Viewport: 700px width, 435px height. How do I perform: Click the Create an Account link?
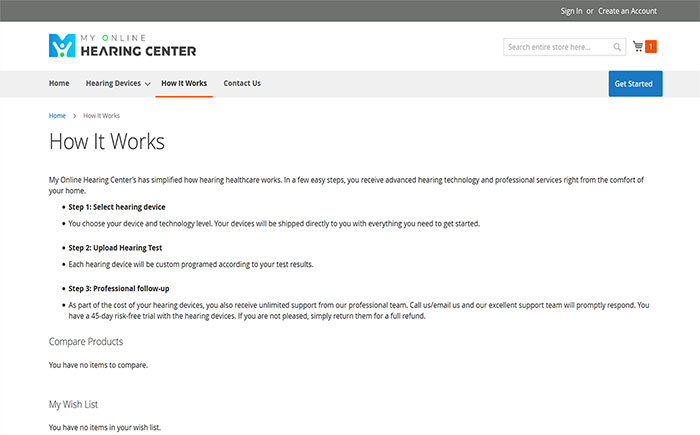[x=627, y=11]
